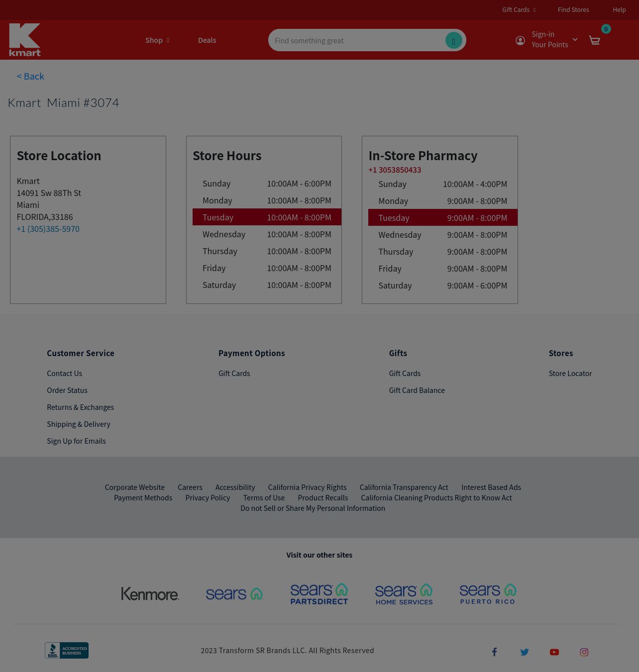This screenshot has height=672, width=639.
Task: Click Sunday 10:00AM - 6:00PM store hours
Action: (267, 183)
